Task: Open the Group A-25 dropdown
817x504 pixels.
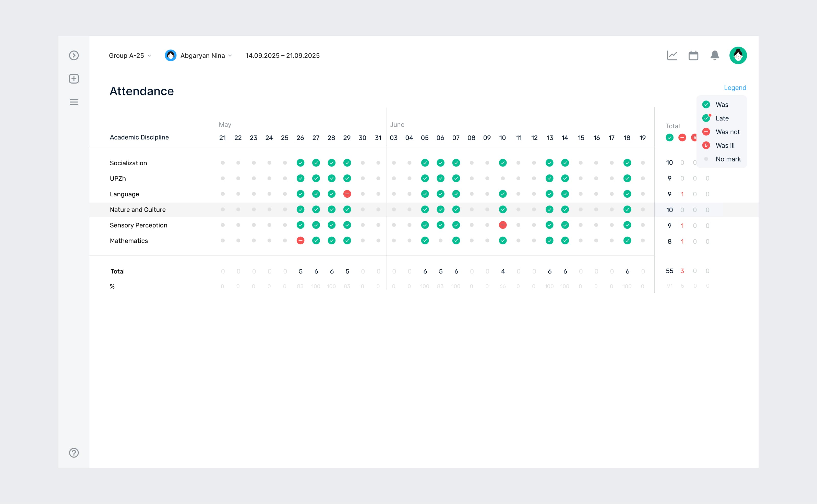Action: [130, 55]
